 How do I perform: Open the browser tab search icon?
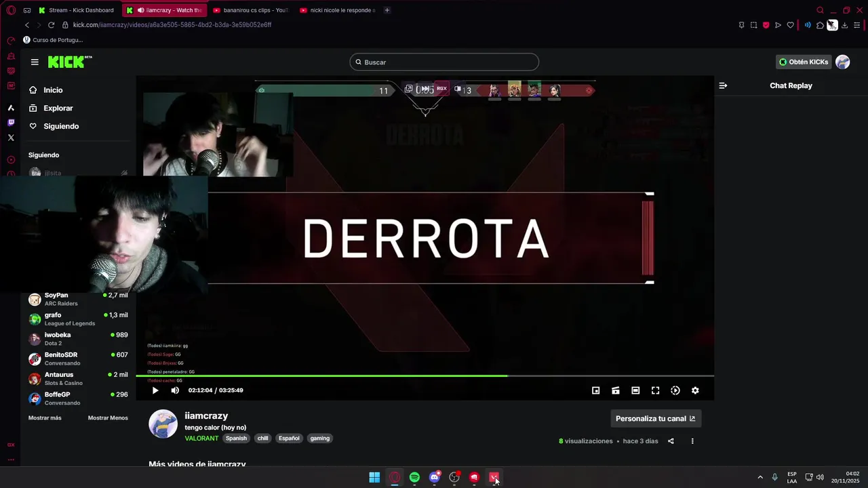820,10
